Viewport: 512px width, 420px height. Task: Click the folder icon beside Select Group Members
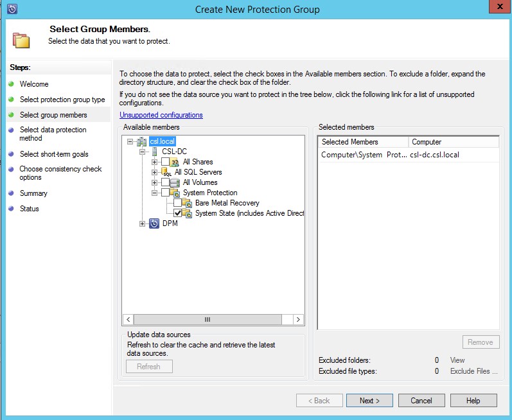pos(21,40)
